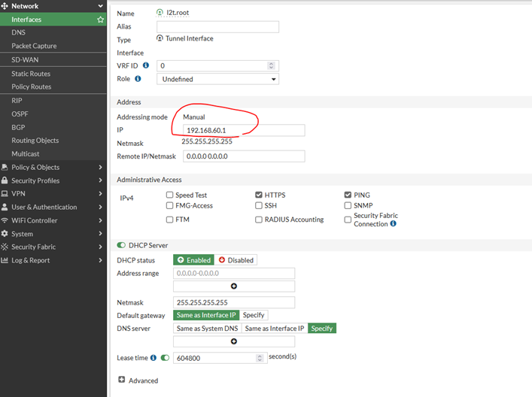Viewport: 532px width, 397px height.
Task: Click the VPN monitor icon
Action: pyautogui.click(x=5, y=193)
